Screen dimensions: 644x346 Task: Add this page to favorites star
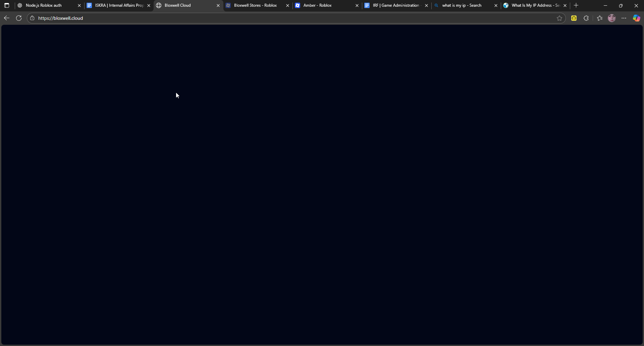coord(559,18)
